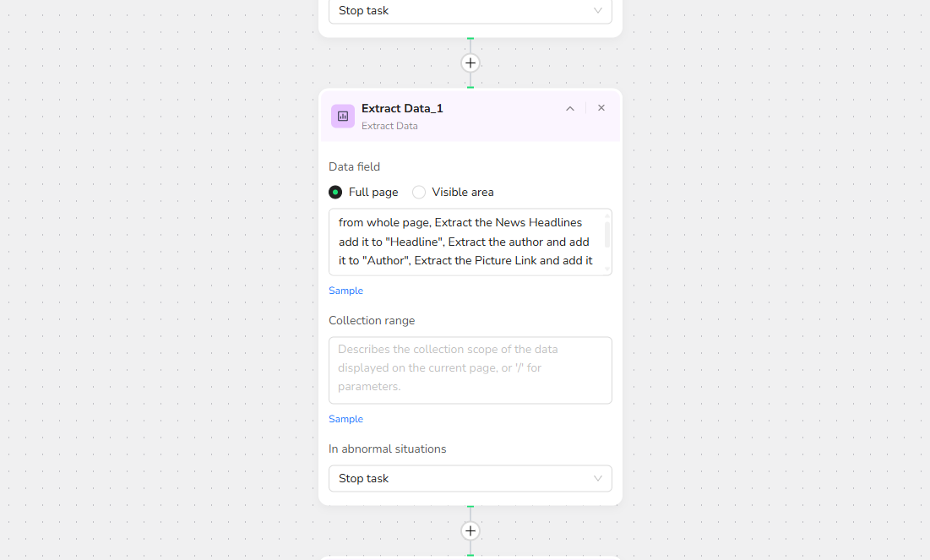Add a step after Extract Data_1 node
930x560 pixels.
point(470,531)
